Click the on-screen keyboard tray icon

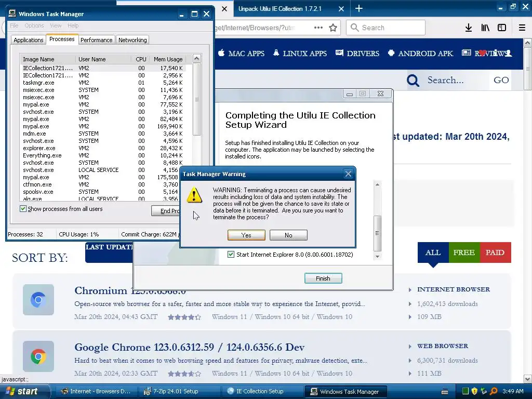coord(445,392)
